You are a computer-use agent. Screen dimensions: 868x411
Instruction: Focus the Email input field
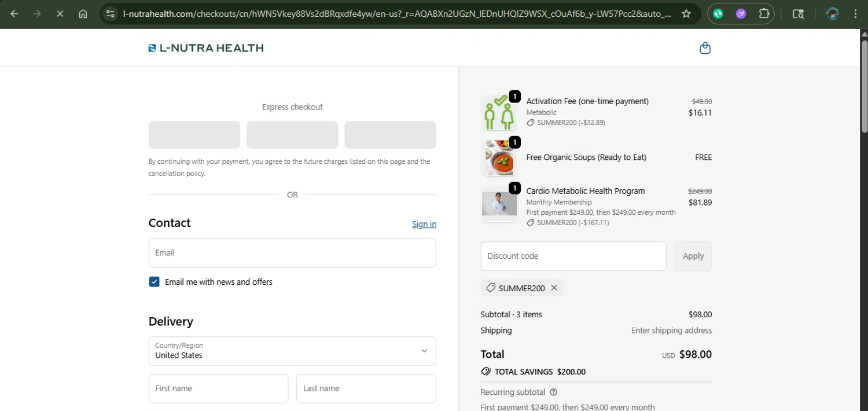[x=292, y=253]
